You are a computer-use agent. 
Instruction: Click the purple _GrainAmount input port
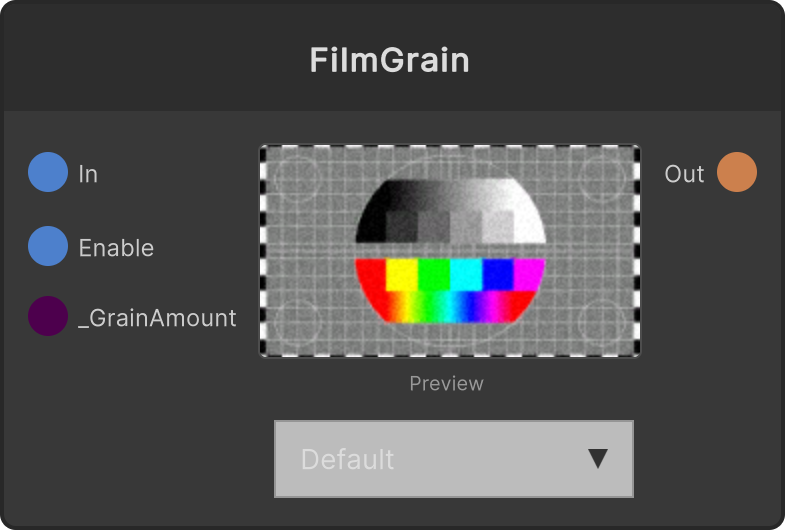(x=48, y=316)
